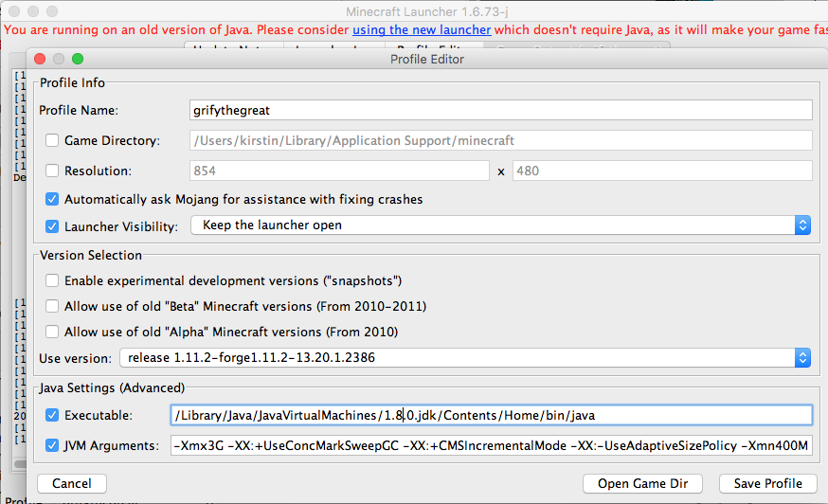Screen dimensions: 828x504
Task: Allow use of old Alpha Minecraft versions
Action: (52, 333)
